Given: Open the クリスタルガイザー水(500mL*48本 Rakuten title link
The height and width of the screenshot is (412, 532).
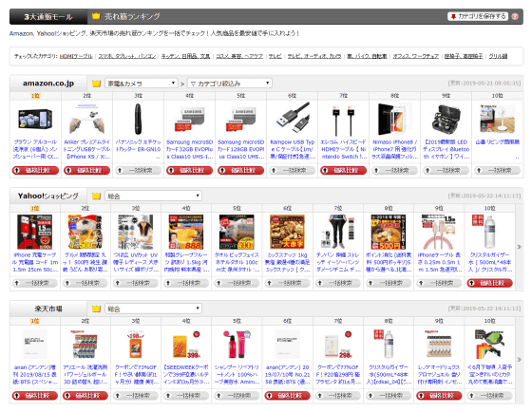Looking at the screenshot, I should tap(389, 375).
